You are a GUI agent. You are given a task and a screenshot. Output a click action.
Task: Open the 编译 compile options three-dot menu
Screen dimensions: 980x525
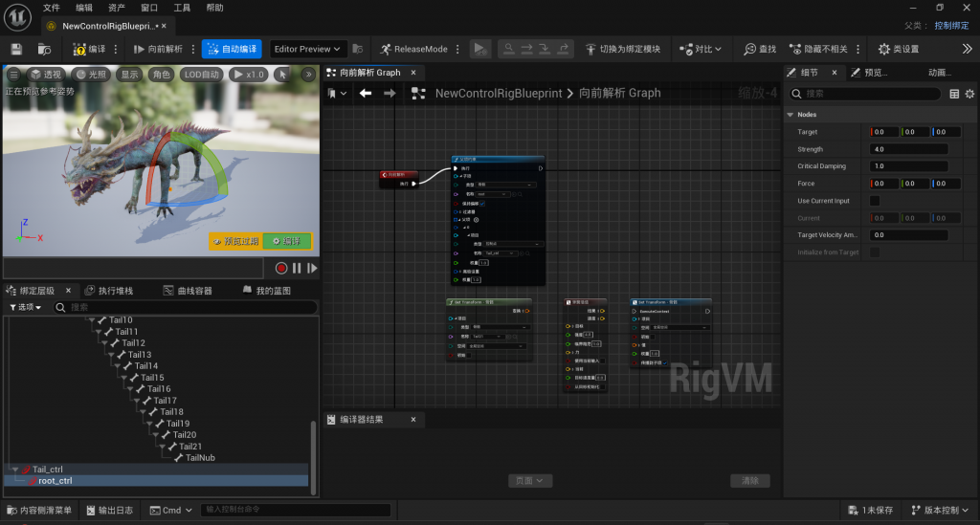pyautogui.click(x=116, y=49)
